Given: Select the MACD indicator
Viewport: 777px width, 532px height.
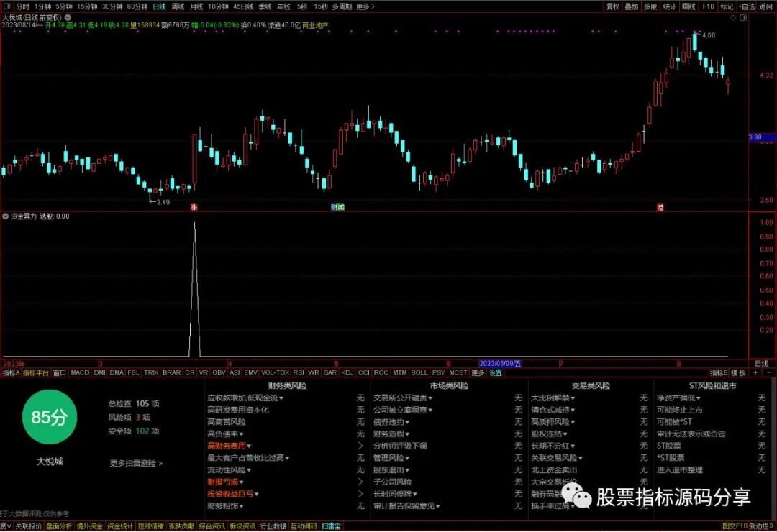Looking at the screenshot, I should tap(80, 372).
